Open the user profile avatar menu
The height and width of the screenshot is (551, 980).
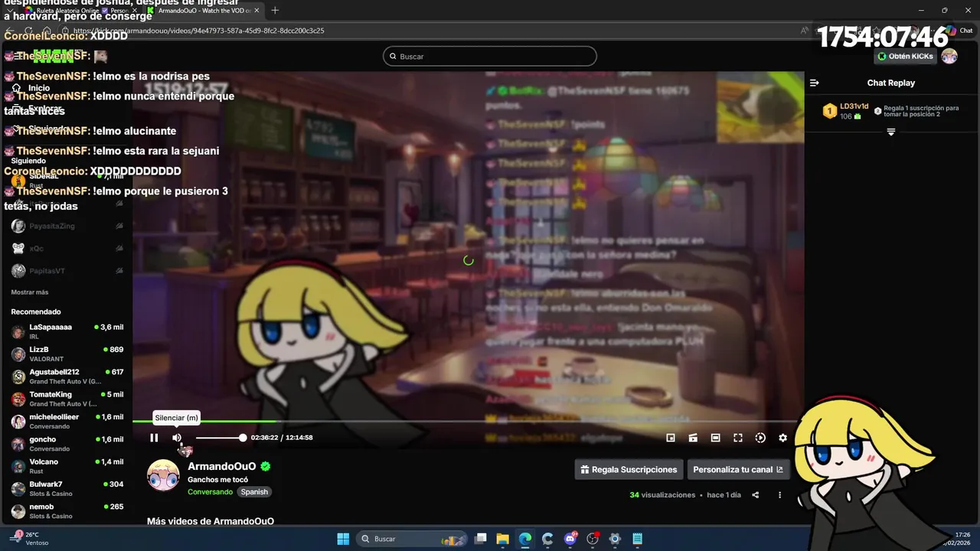coord(949,56)
